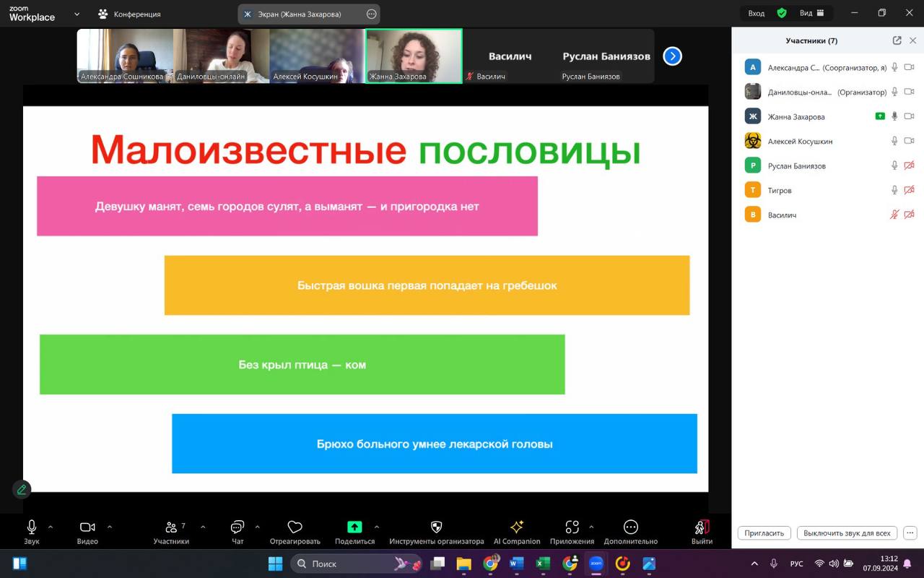Screen dimensions: 924x578
Task: Click next arrow in video gallery strip
Action: pyautogui.click(x=672, y=56)
